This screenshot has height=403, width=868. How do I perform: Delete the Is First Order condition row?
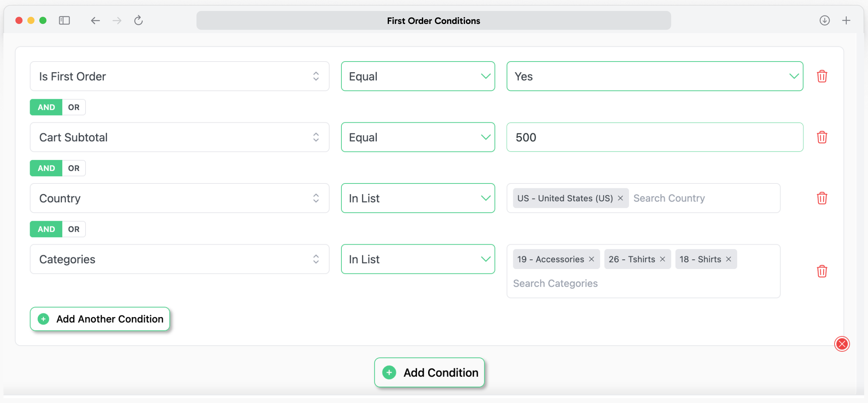pos(822,76)
